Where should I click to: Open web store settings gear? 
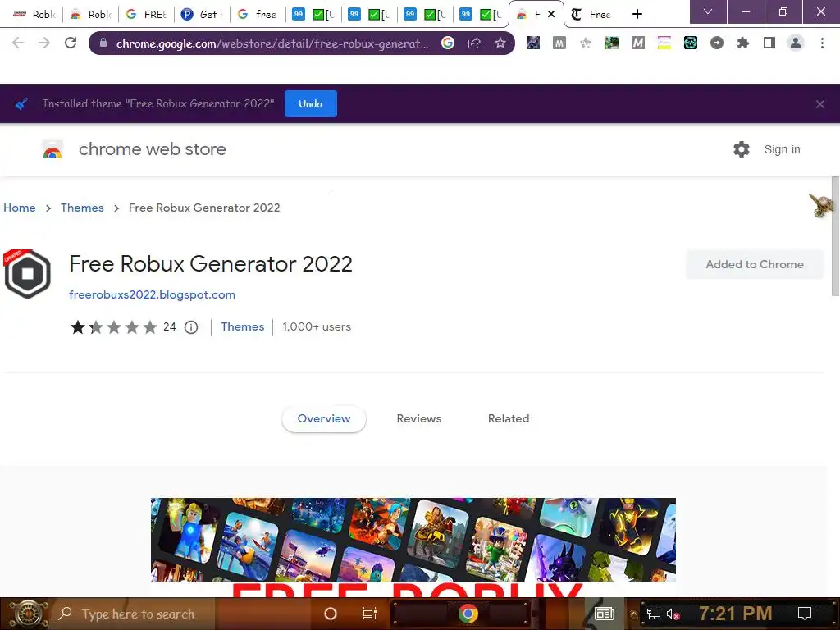(x=742, y=149)
